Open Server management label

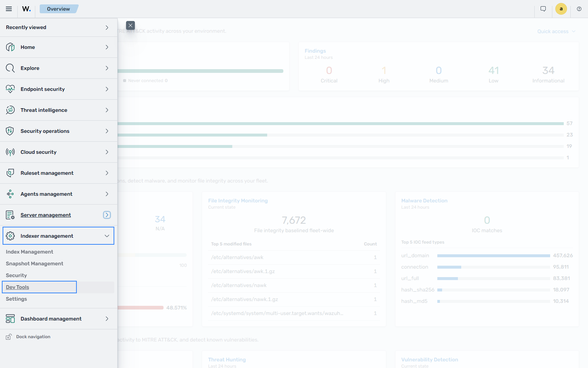[46, 215]
